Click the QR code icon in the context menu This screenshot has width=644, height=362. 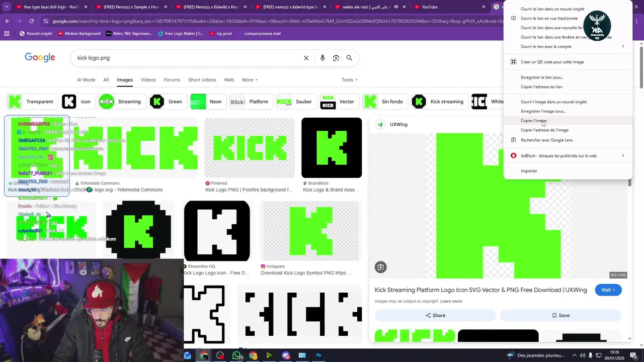coord(513,62)
